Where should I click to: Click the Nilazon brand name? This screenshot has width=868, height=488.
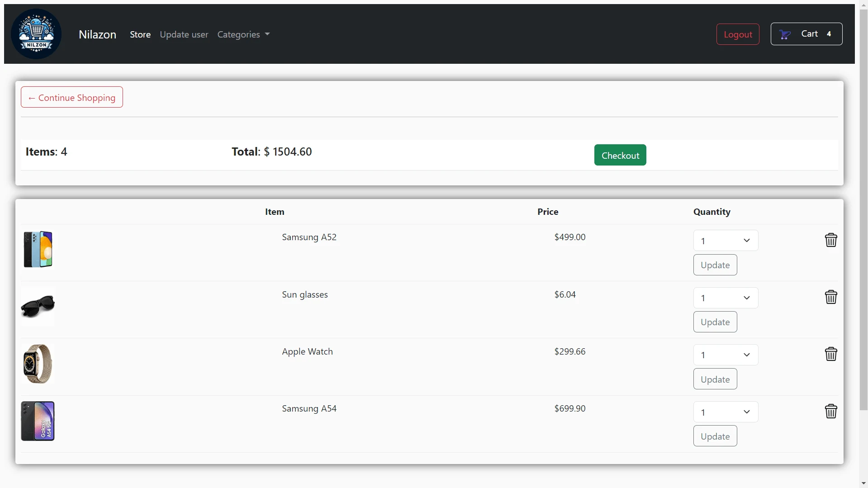point(97,34)
